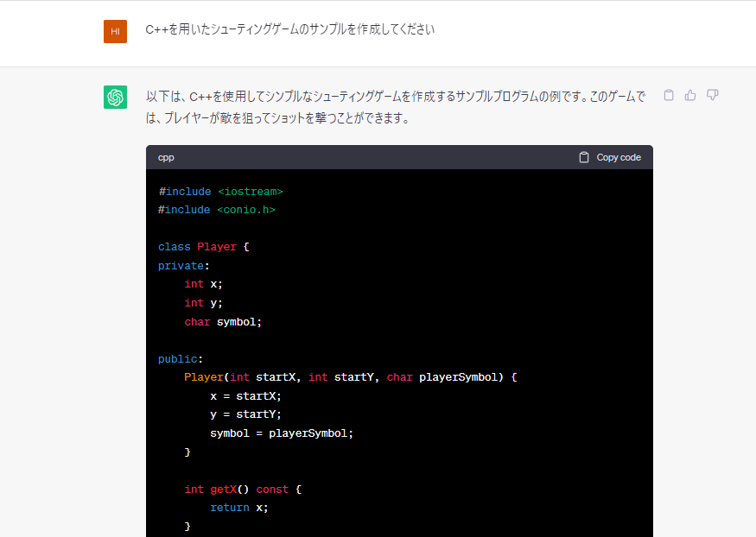
Task: Click the int getX() const line
Action: pos(242,489)
